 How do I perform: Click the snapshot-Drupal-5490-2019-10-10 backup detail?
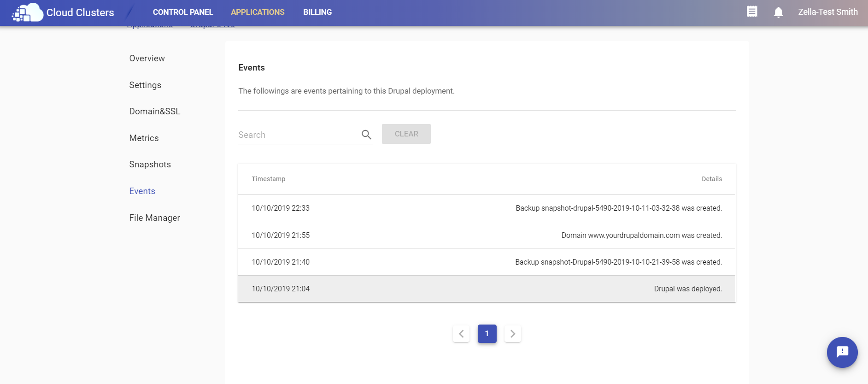coord(618,262)
